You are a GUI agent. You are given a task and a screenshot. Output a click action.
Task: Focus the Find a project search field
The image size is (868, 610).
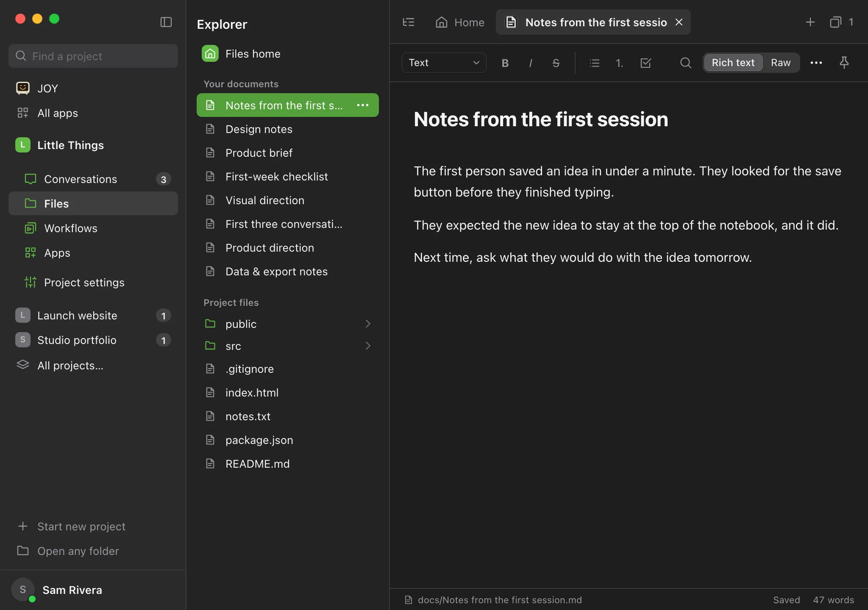[93, 56]
